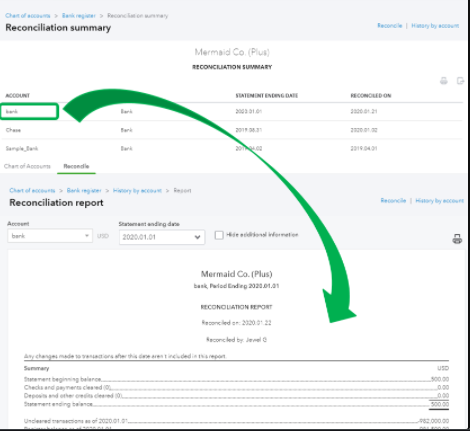Open History by account in summary header
This screenshot has width=470, height=431.
(x=435, y=26)
